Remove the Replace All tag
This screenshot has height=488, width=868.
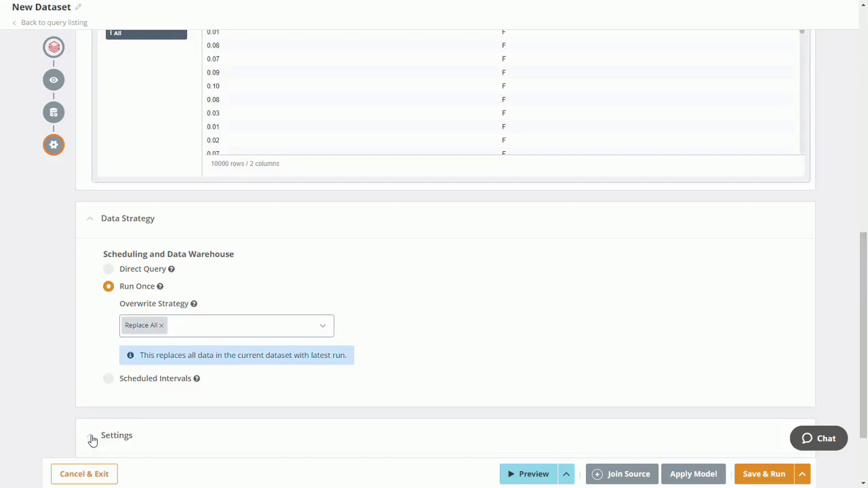[x=161, y=326]
